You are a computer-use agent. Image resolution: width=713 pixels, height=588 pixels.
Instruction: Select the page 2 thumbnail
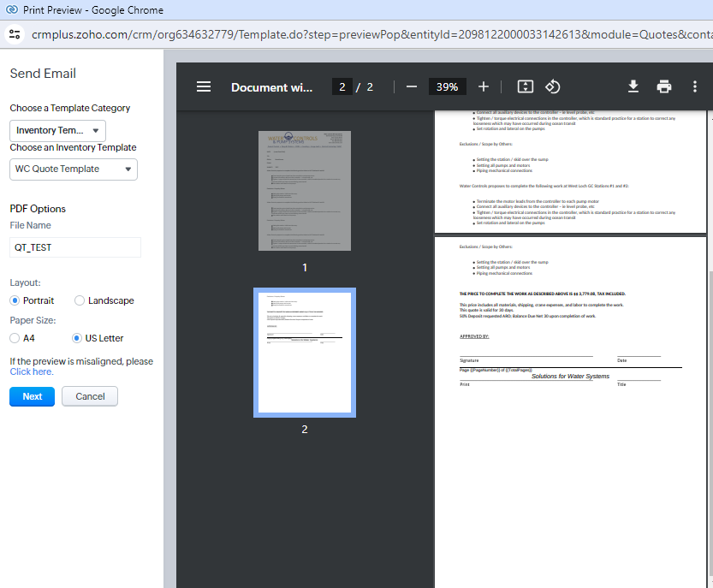[305, 353]
